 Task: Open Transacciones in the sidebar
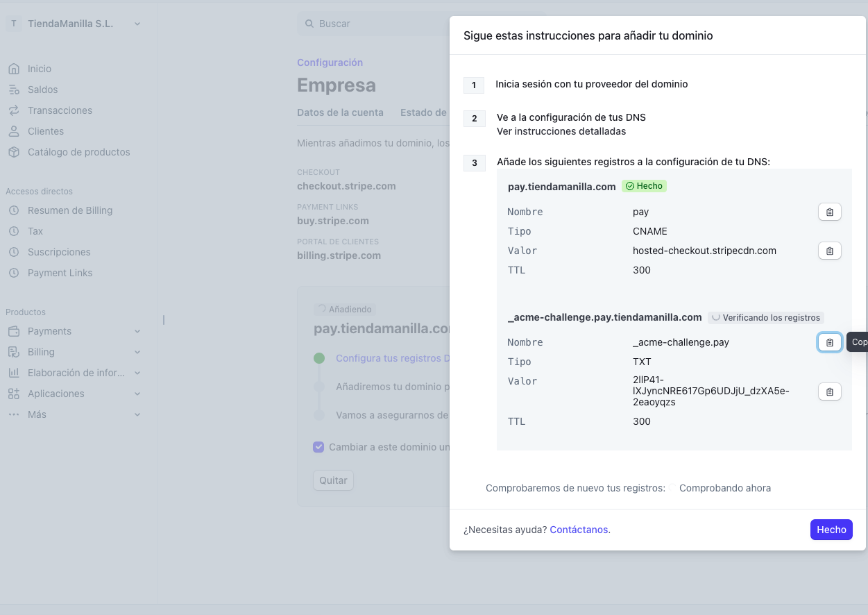60,110
